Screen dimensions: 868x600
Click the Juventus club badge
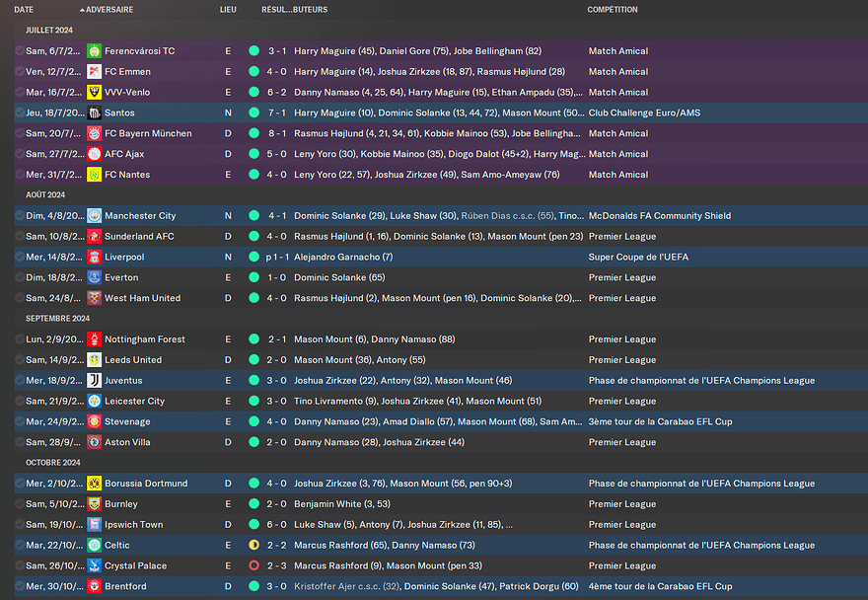(x=94, y=381)
